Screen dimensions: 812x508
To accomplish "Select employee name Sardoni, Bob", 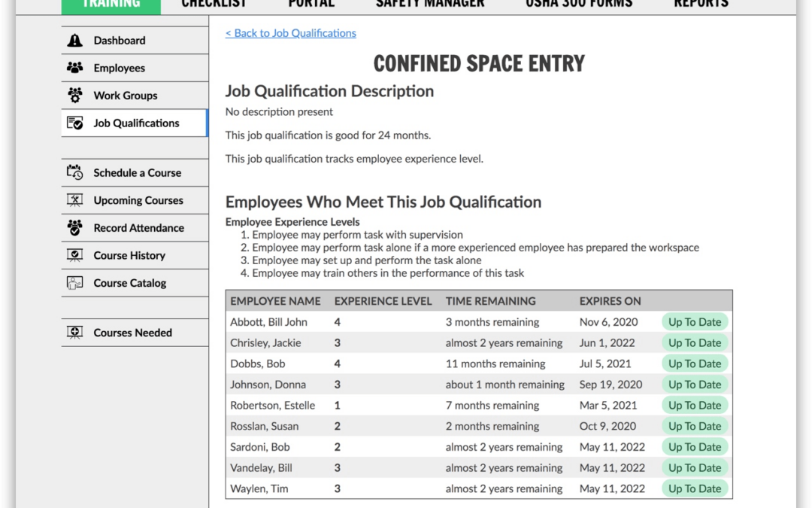I will tap(260, 447).
